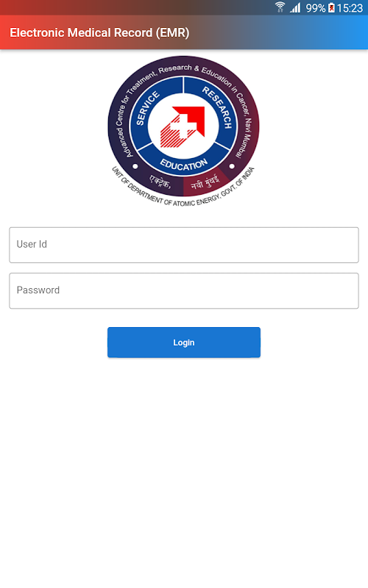The image size is (368, 588).
Task: Tap the 15:23 clock in status bar
Action: tap(350, 8)
